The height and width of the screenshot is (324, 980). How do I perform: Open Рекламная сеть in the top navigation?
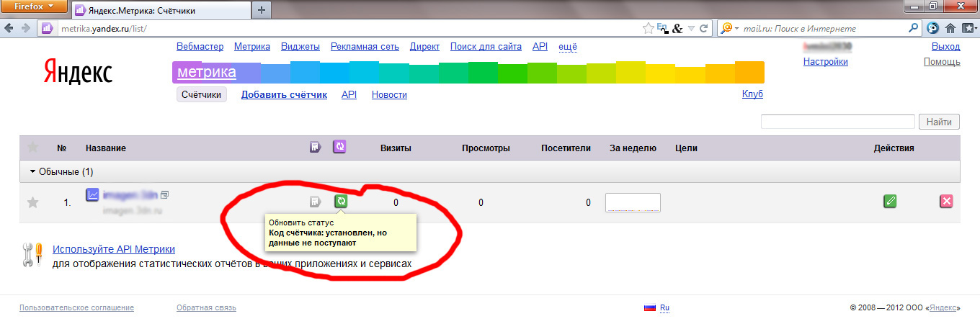[x=365, y=46]
